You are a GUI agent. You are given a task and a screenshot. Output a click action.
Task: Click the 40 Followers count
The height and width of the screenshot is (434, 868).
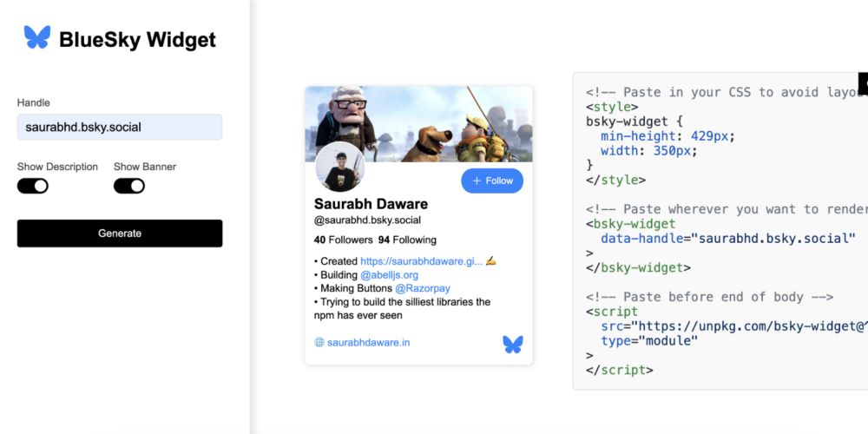click(343, 240)
